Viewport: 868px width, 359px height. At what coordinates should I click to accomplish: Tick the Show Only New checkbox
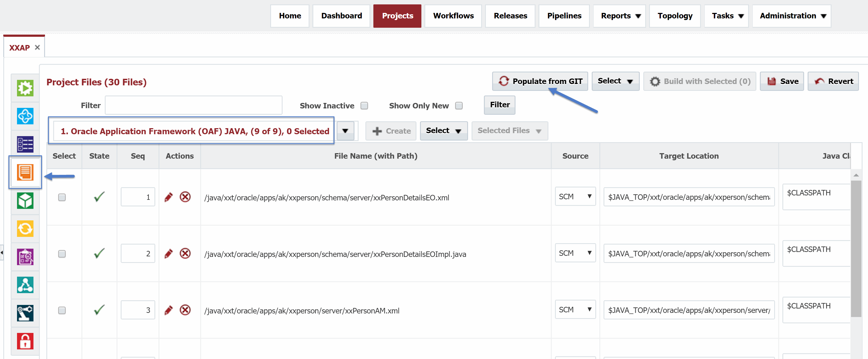[x=459, y=106]
